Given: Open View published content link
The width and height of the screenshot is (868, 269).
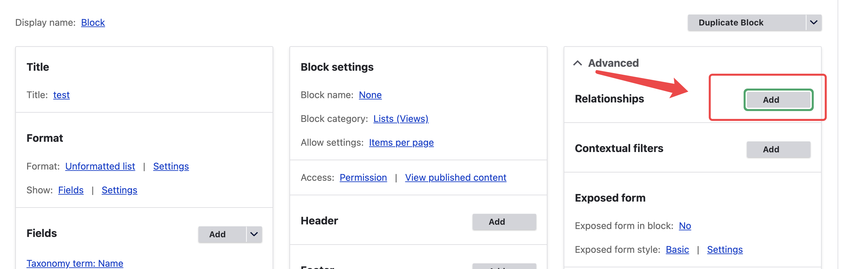Looking at the screenshot, I should [455, 177].
